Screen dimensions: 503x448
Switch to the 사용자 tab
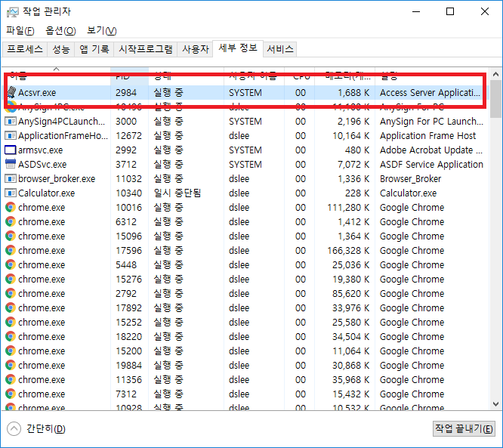(196, 49)
